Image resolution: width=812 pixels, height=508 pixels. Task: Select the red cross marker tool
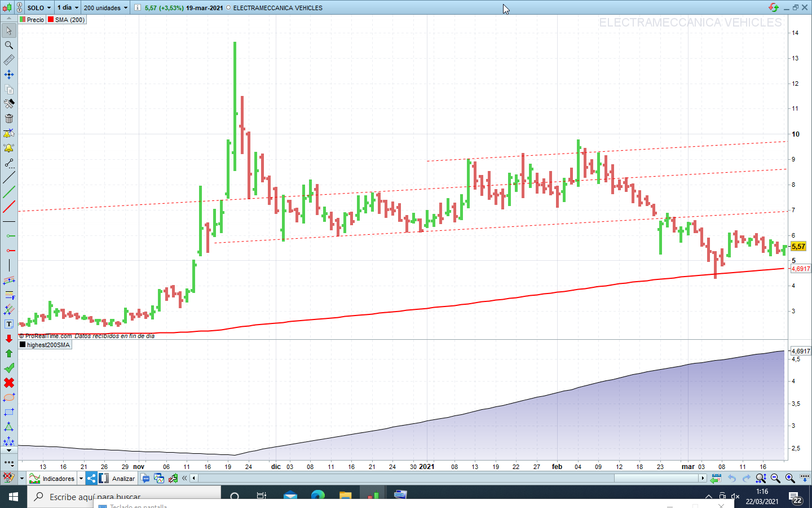(x=9, y=383)
